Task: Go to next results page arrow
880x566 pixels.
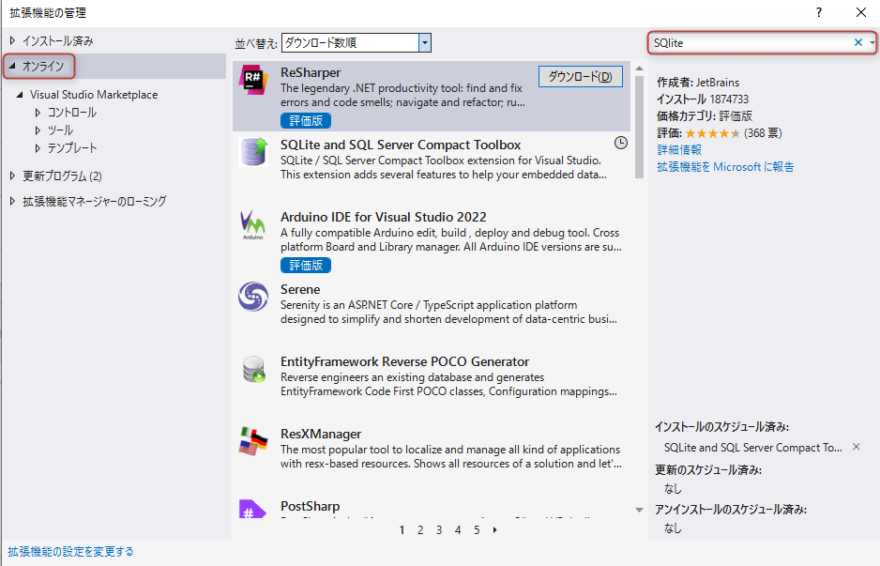Action: 495,530
